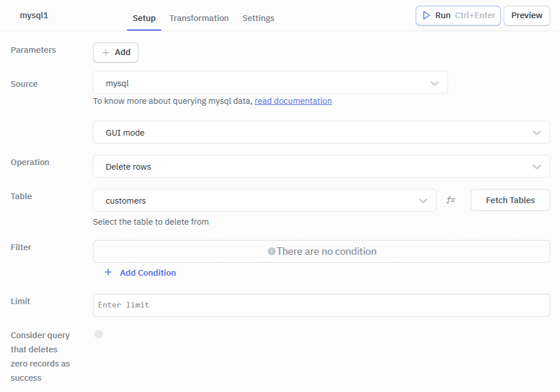
Task: Open the read documentation link
Action: click(x=293, y=100)
